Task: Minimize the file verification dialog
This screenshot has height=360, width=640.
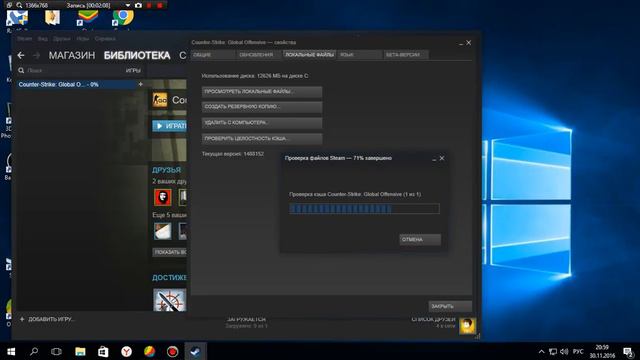Action: pyautogui.click(x=434, y=159)
